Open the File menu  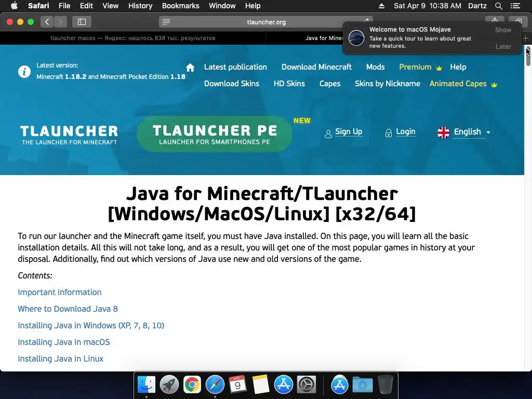pos(64,6)
